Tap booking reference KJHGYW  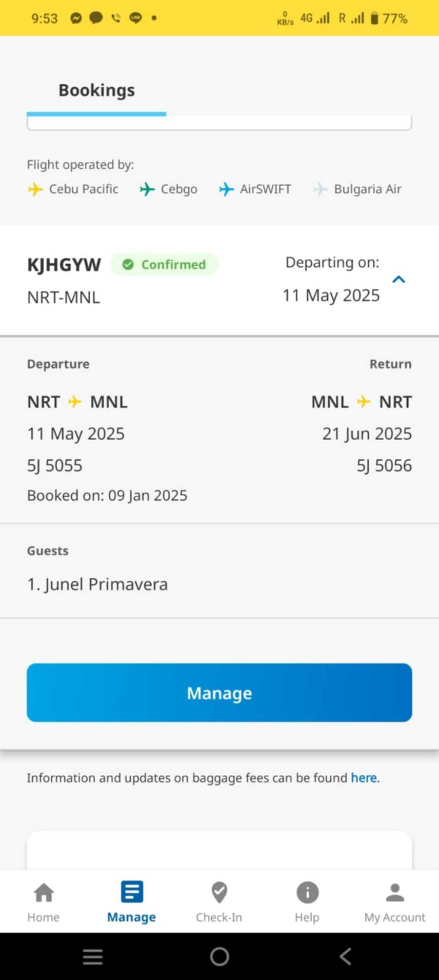click(x=64, y=265)
